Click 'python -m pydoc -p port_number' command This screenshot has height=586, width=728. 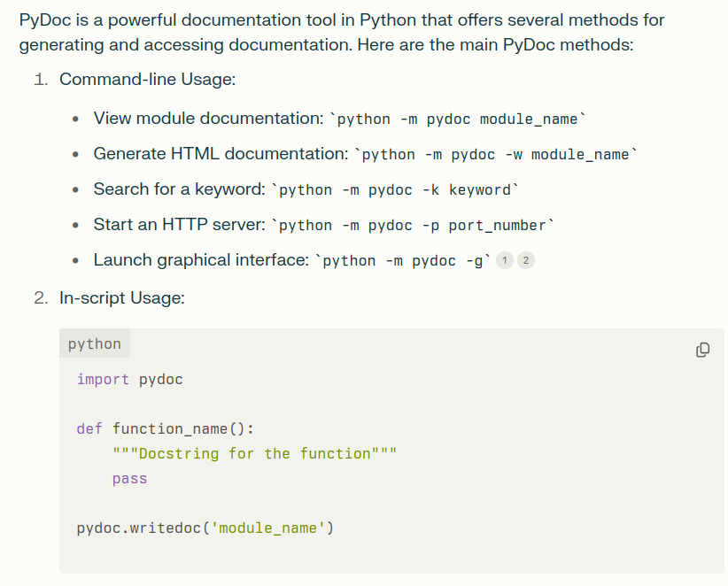(413, 225)
